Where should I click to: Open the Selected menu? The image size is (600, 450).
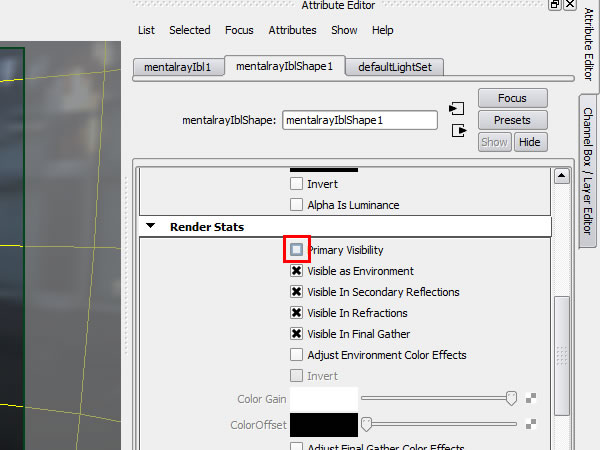click(x=190, y=30)
